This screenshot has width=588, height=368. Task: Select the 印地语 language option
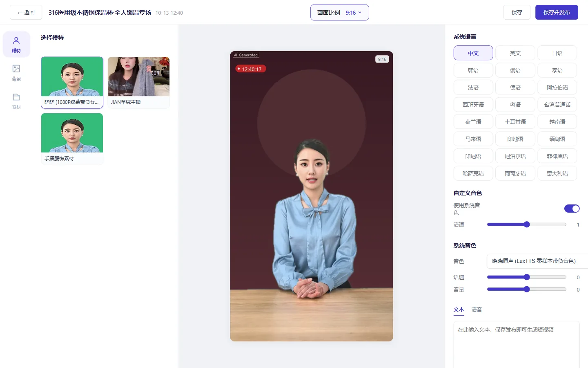click(x=515, y=139)
